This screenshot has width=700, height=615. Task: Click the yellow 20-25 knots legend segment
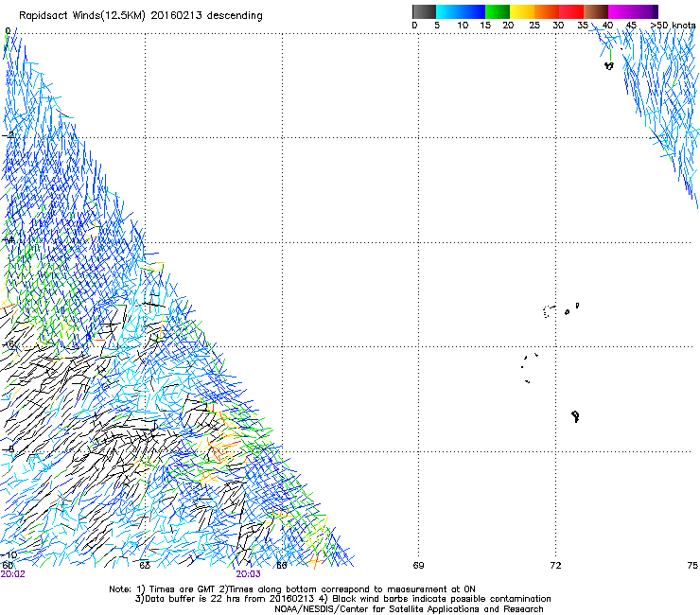click(522, 11)
